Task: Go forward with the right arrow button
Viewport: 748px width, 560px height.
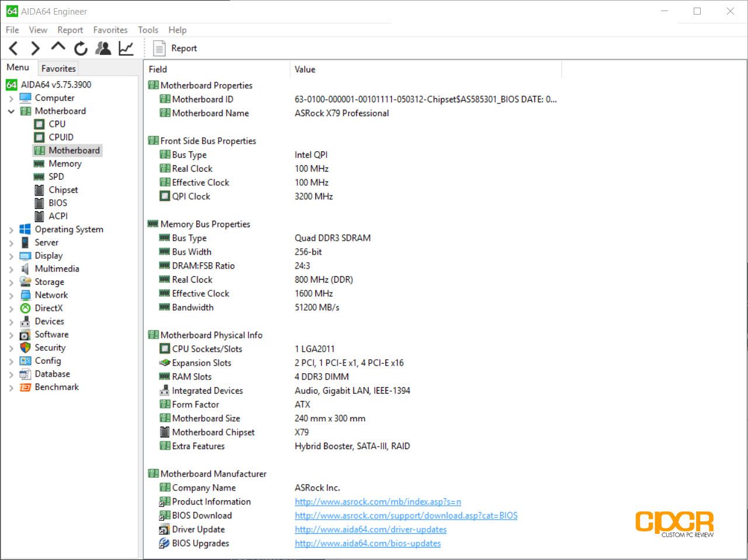Action: tap(35, 48)
